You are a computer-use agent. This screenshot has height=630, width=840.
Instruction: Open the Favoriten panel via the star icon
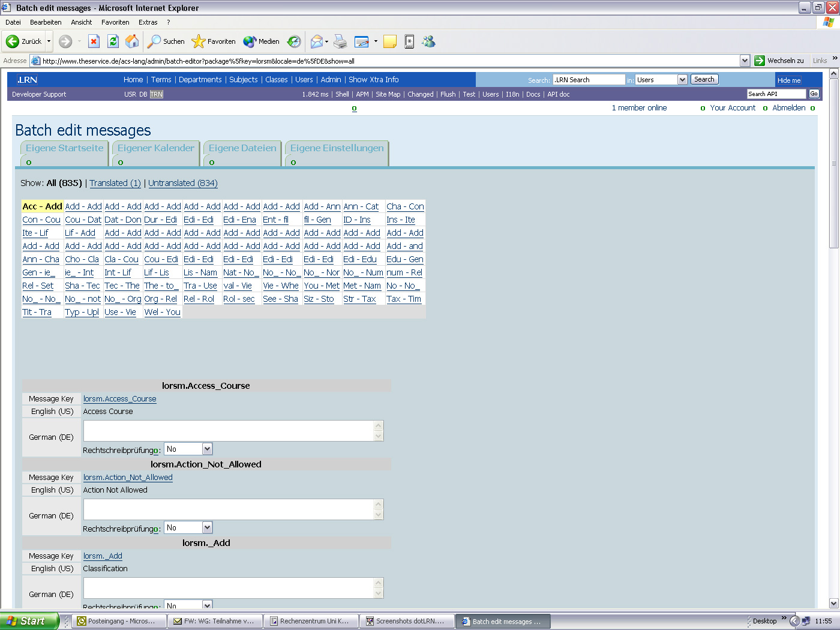pyautogui.click(x=198, y=41)
